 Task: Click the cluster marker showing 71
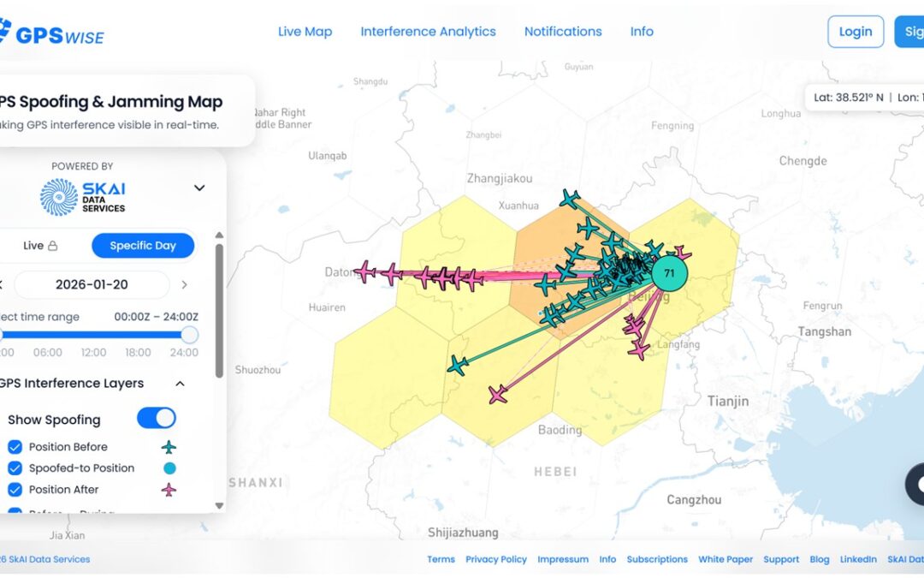point(670,271)
